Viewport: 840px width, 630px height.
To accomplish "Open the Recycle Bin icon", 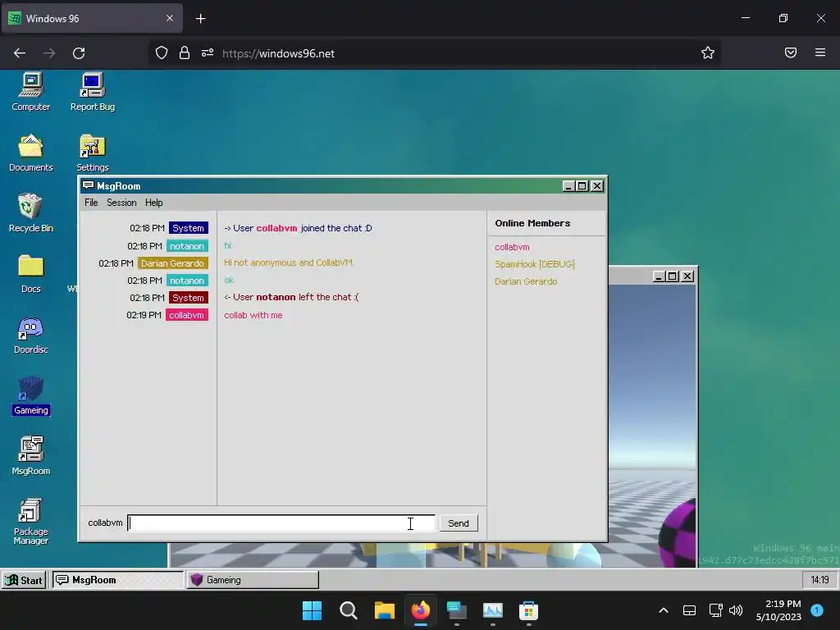I will point(31,213).
